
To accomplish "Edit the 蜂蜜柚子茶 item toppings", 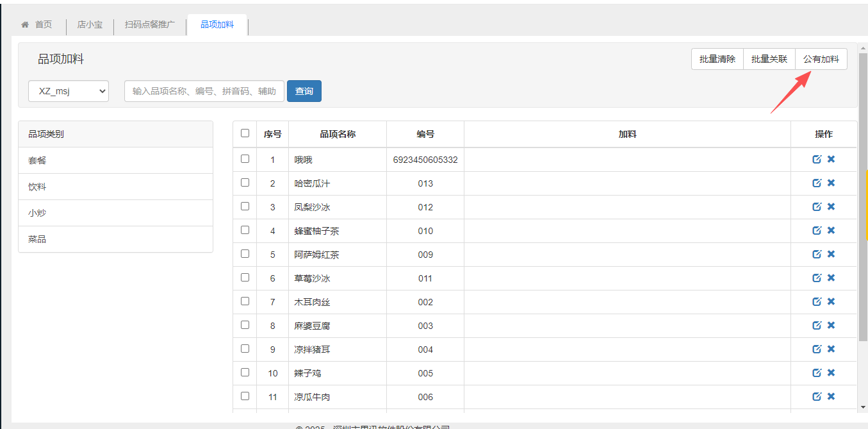I will [x=817, y=231].
